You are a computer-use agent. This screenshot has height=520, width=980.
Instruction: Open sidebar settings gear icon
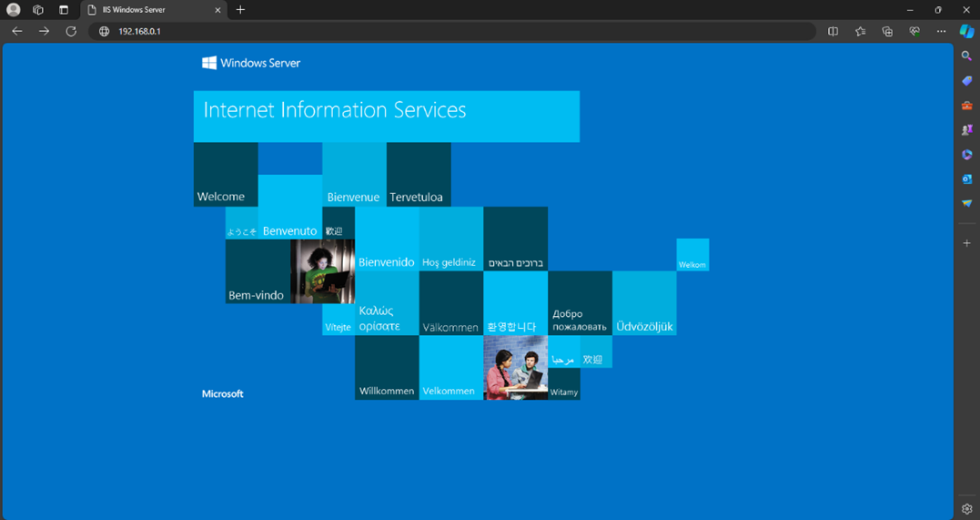coord(967,508)
